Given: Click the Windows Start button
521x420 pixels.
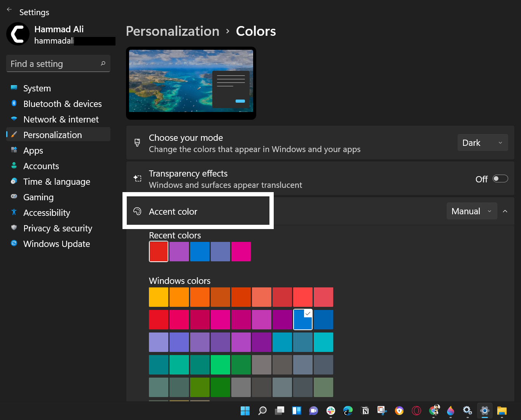Looking at the screenshot, I should pyautogui.click(x=245, y=411).
